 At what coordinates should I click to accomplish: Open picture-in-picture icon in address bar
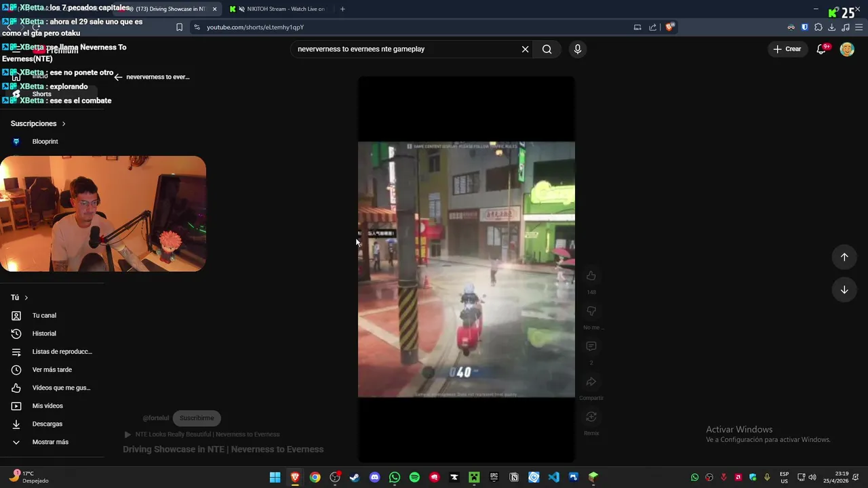click(x=637, y=27)
